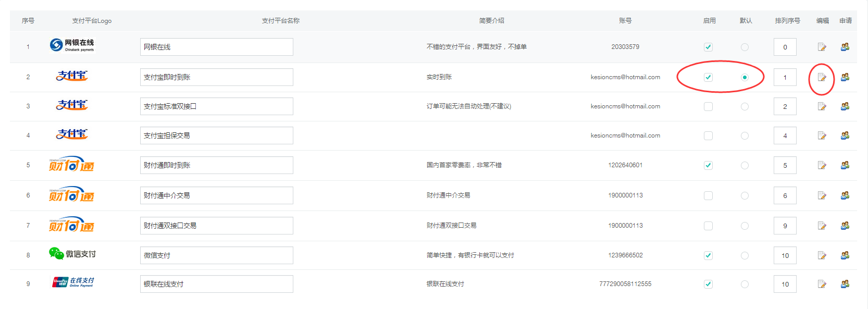Image resolution: width=868 pixels, height=309 pixels.
Task: Choose 财付通即时到账 as default platform
Action: point(745,165)
